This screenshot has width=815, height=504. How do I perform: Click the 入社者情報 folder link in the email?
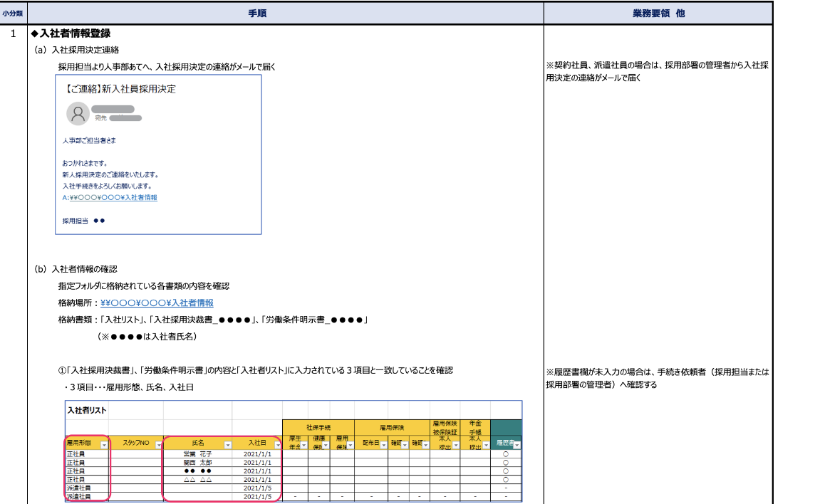[110, 197]
